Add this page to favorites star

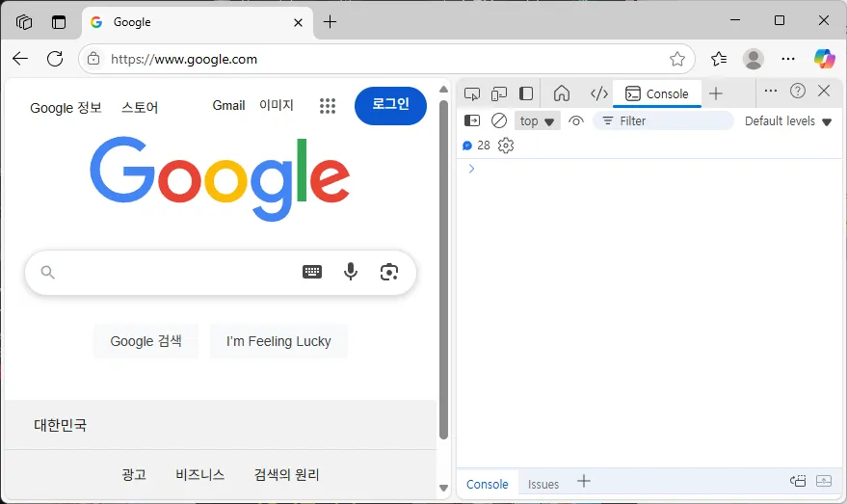[x=677, y=59]
